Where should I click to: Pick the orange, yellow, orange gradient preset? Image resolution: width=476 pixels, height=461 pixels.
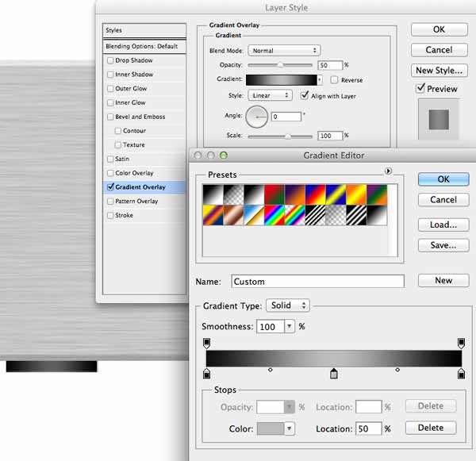(356, 194)
